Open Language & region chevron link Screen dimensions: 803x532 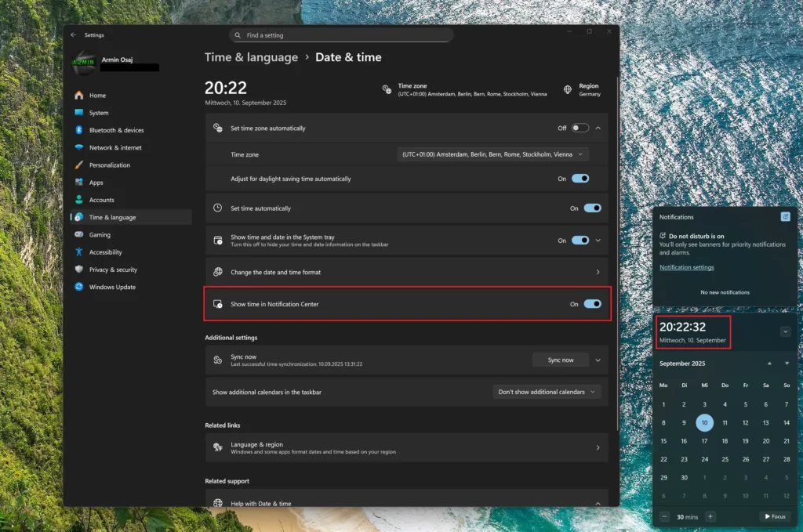coord(598,447)
